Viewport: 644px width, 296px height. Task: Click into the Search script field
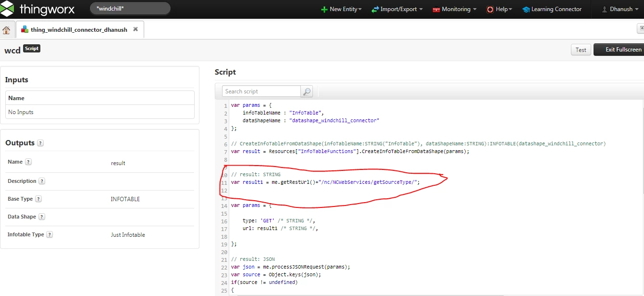[261, 91]
